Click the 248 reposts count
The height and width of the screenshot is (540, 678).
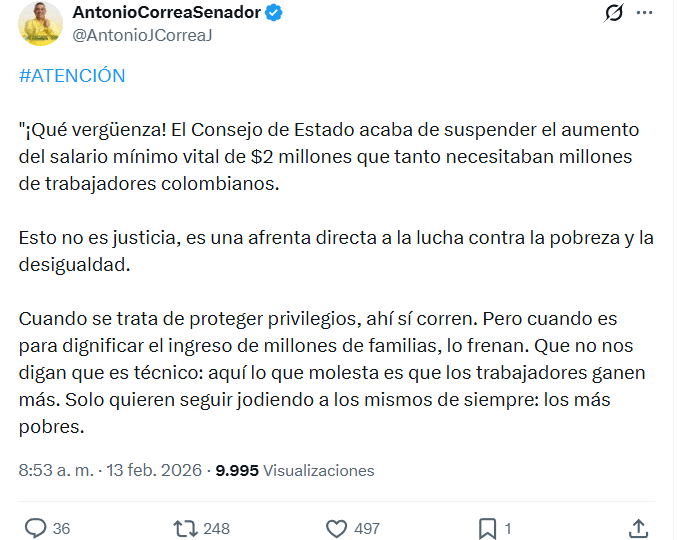pyautogui.click(x=216, y=528)
